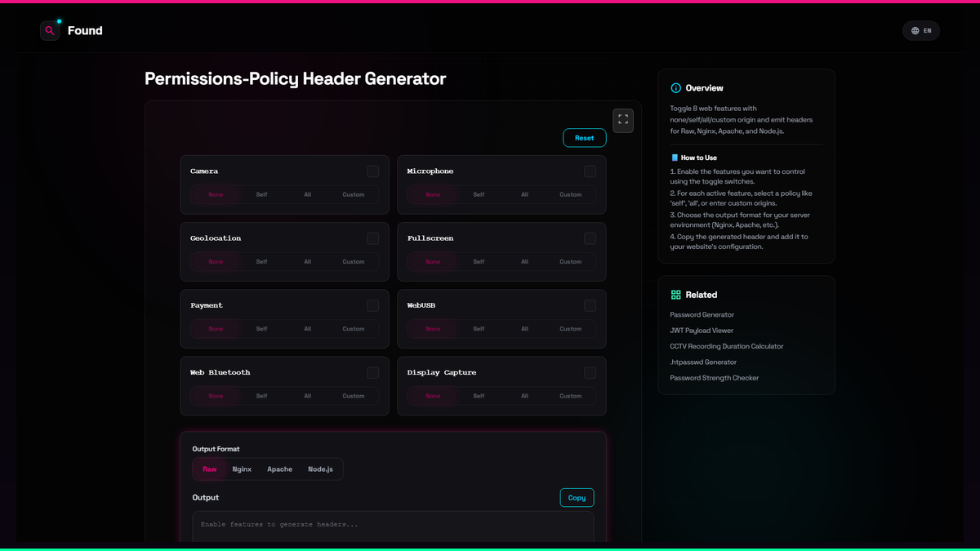980x551 pixels.
Task: Click the header output text area
Action: point(393,527)
